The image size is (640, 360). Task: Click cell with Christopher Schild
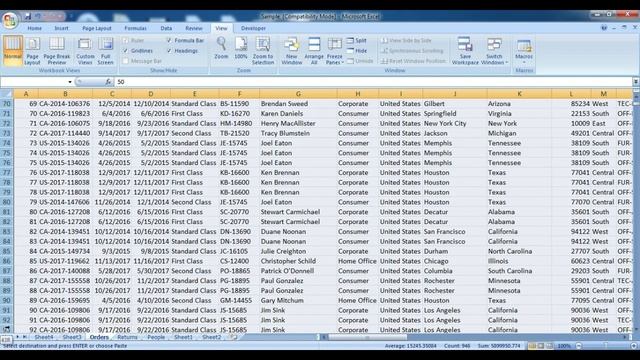(x=298, y=261)
